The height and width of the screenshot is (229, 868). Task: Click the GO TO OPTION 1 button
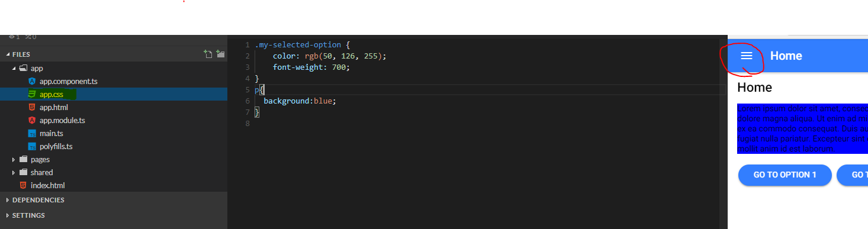click(x=785, y=175)
